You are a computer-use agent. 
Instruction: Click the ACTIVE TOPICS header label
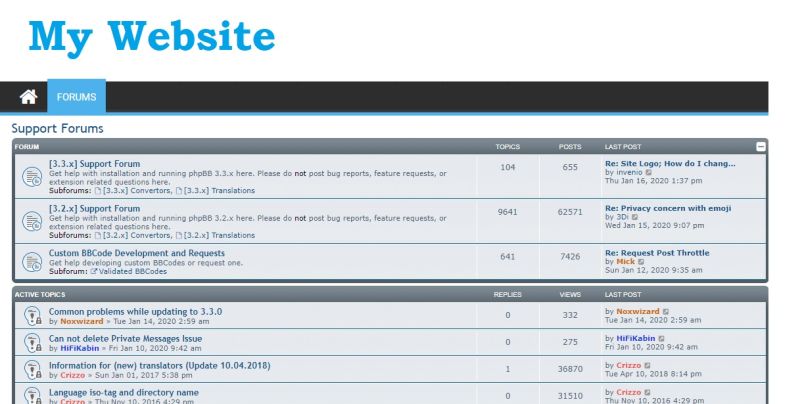(40, 295)
